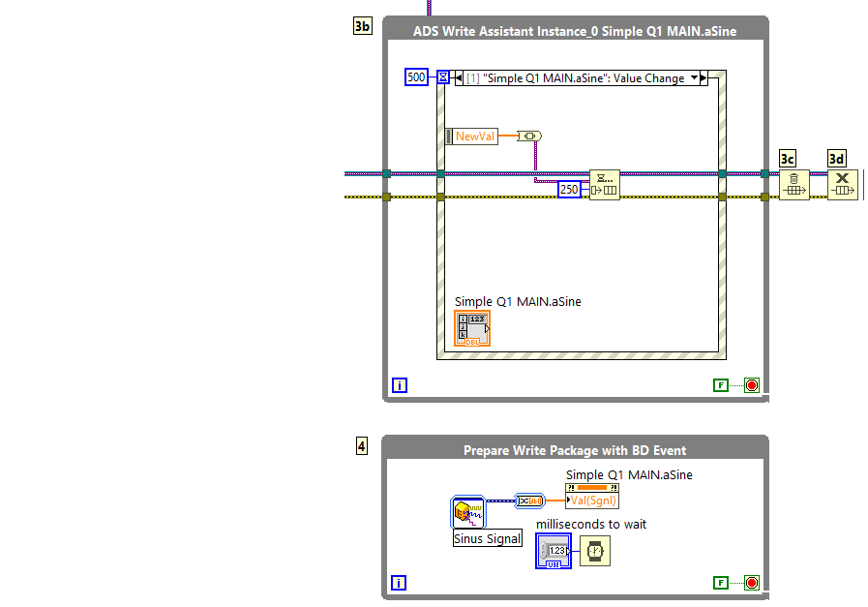Click the Prepare Write Package with BD Event title
The image size is (868, 607).
coord(575,450)
